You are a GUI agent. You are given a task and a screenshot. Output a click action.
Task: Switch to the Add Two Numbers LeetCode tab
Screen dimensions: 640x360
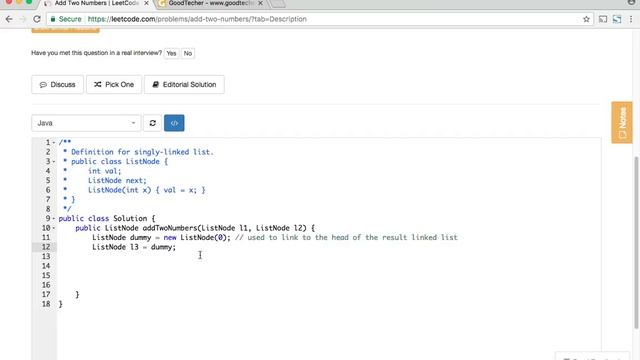(96, 3)
